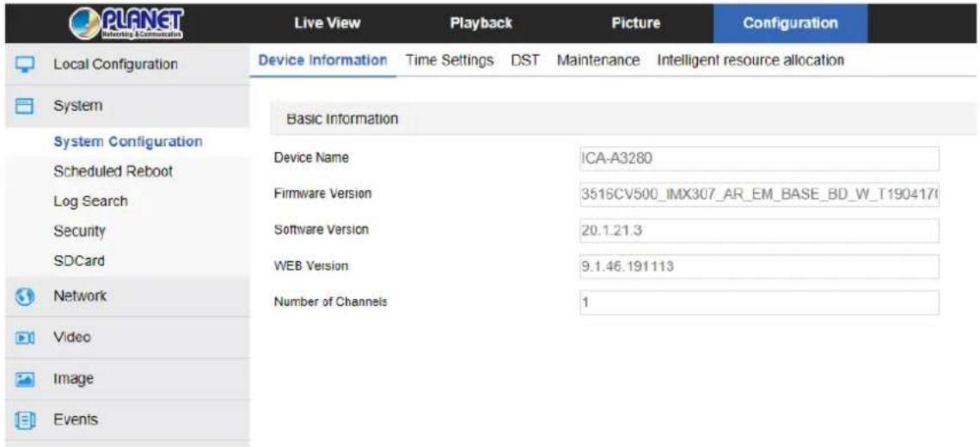The image size is (980, 447).
Task: Open Log Search under System
Action: click(90, 201)
